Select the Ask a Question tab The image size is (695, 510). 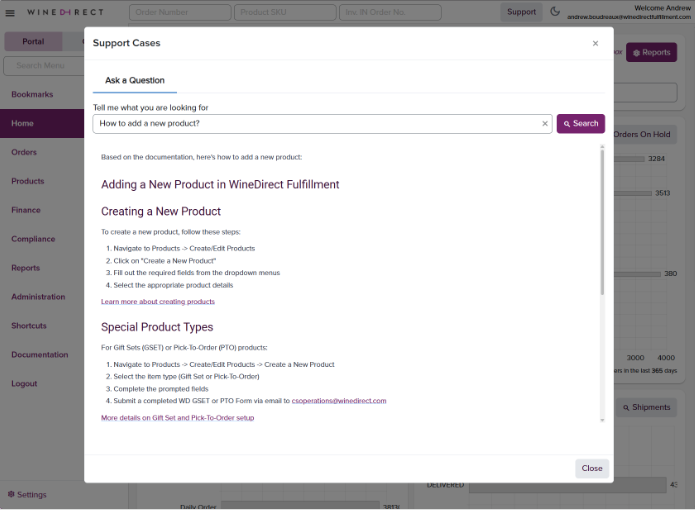pyautogui.click(x=135, y=81)
